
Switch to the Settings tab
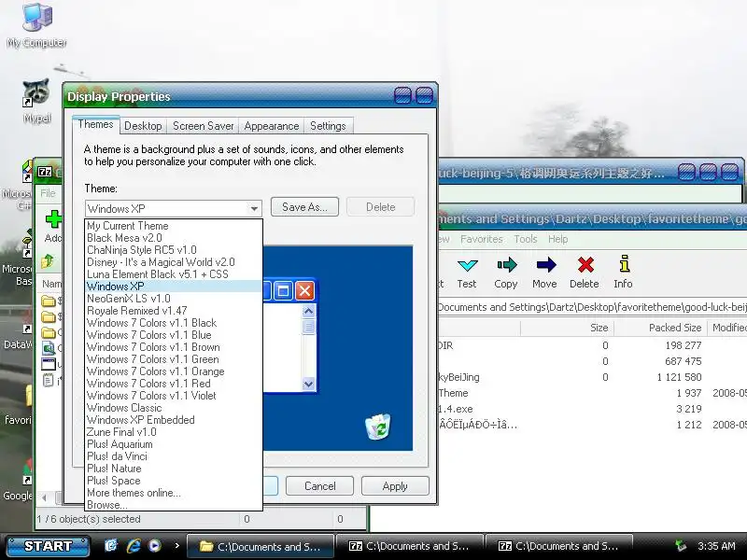pyautogui.click(x=328, y=126)
